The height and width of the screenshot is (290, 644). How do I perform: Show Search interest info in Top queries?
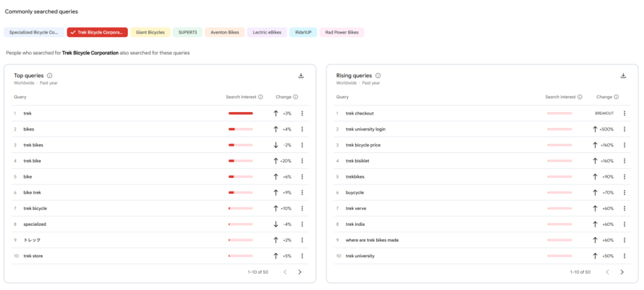pyautogui.click(x=260, y=97)
